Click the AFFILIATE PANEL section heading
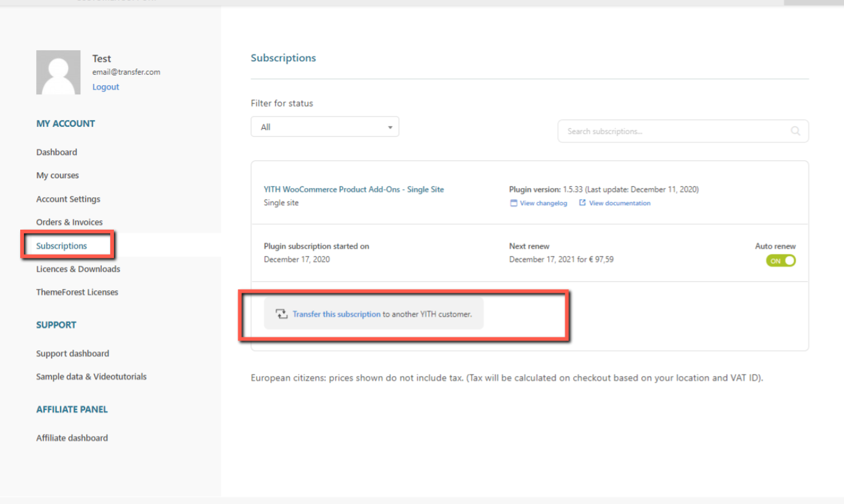Viewport: 844px width, 504px height. pos(72,410)
